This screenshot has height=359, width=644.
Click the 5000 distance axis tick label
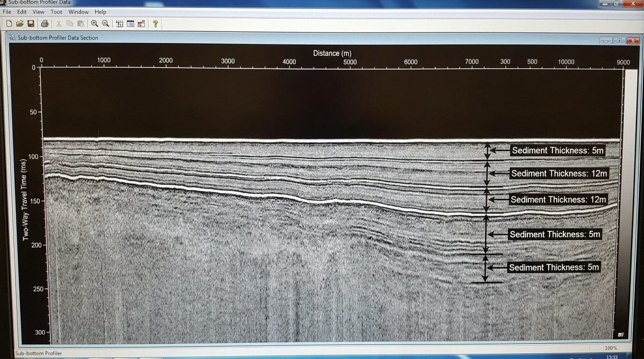[x=350, y=62]
